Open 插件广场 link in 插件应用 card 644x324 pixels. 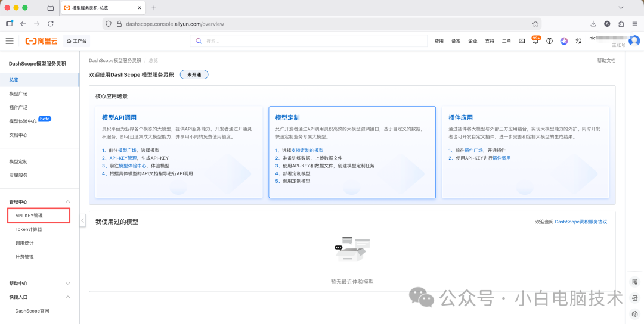[x=474, y=151]
